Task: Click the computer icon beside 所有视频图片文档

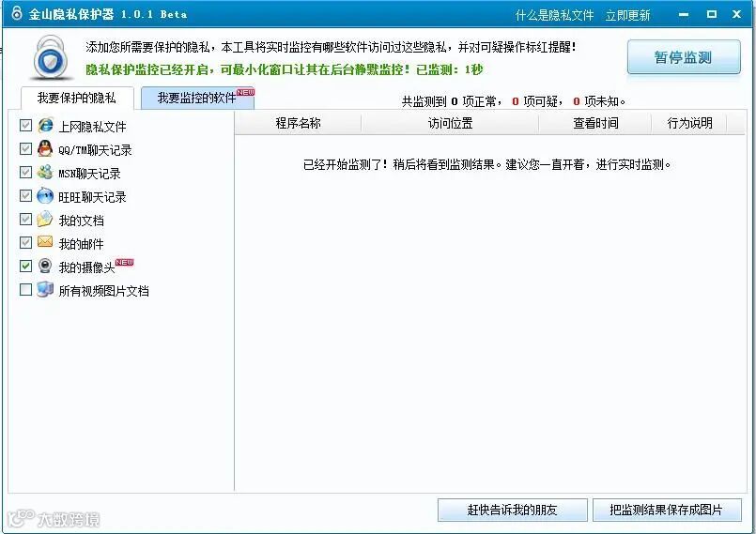Action: (45, 289)
